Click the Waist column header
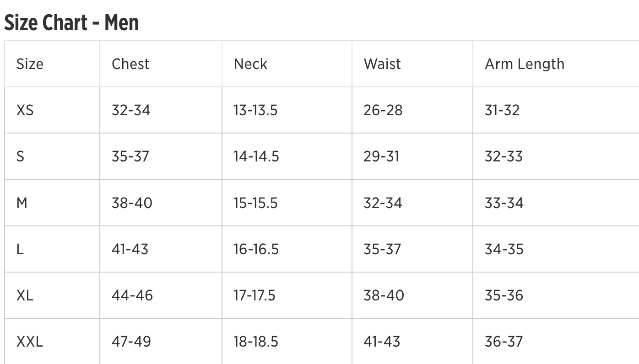Viewport: 639px width, 364px height. click(x=382, y=64)
